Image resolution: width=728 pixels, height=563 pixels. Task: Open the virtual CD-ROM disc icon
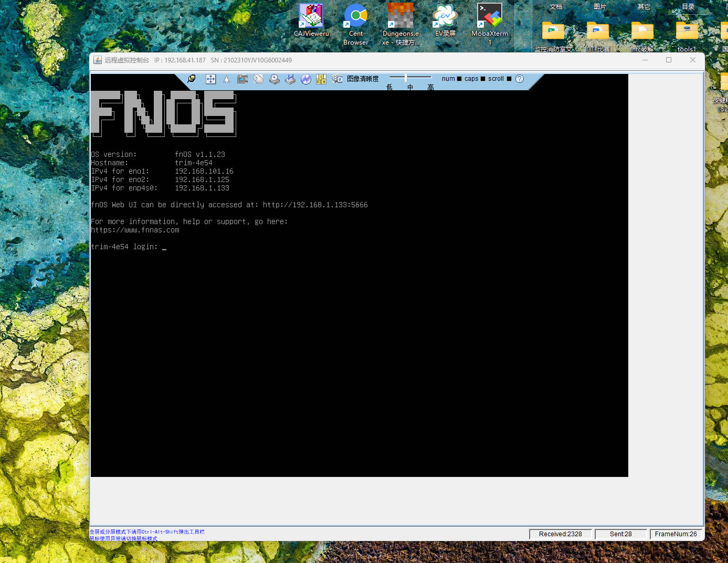pos(306,79)
